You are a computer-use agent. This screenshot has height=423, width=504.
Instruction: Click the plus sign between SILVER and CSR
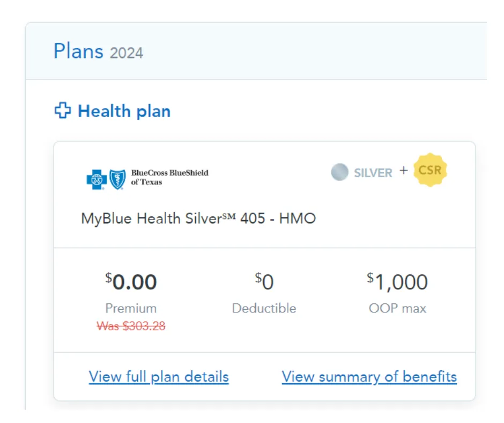[x=403, y=171]
